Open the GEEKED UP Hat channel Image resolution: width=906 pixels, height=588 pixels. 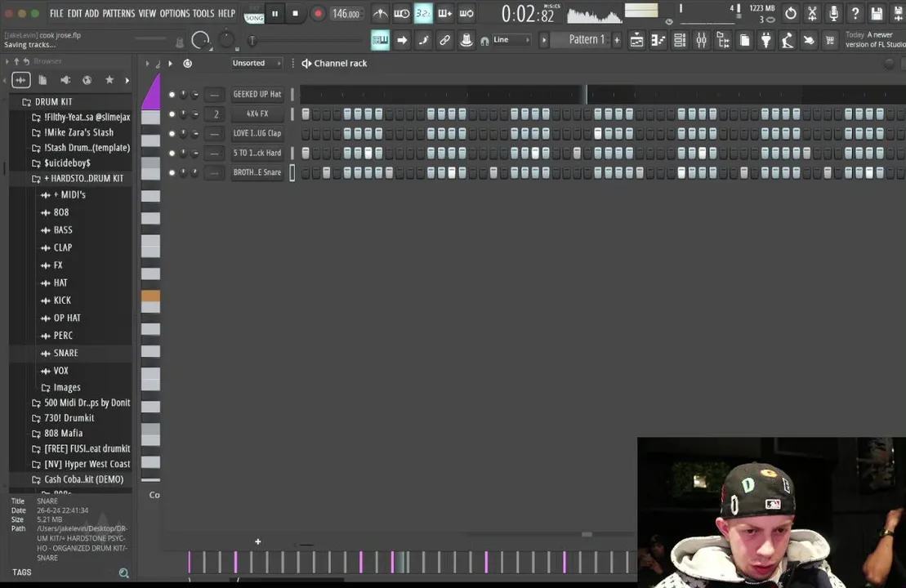[257, 94]
